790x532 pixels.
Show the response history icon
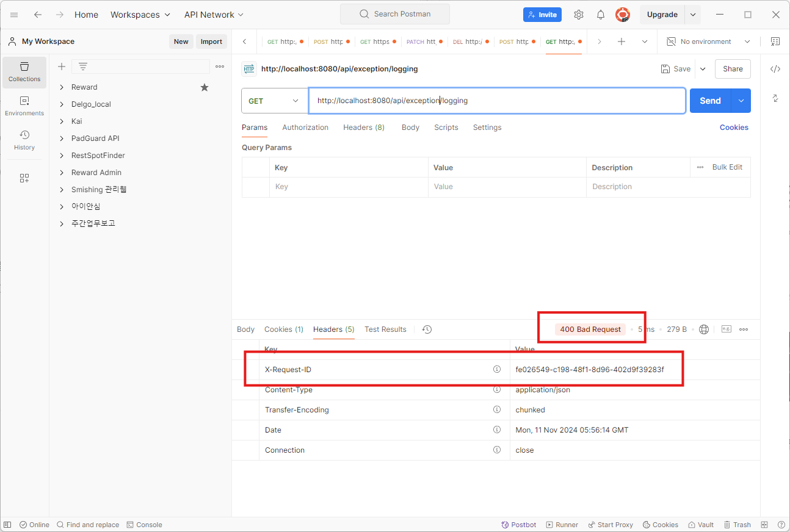coord(427,329)
